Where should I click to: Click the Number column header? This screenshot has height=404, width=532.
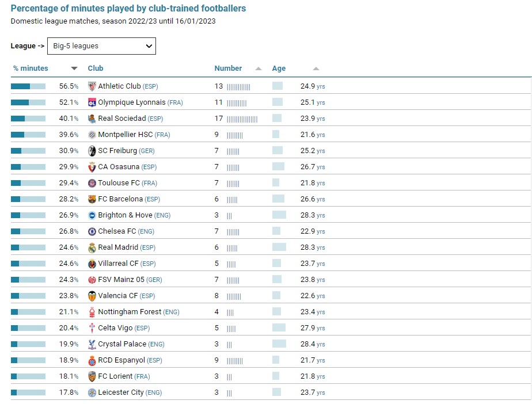pyautogui.click(x=228, y=68)
